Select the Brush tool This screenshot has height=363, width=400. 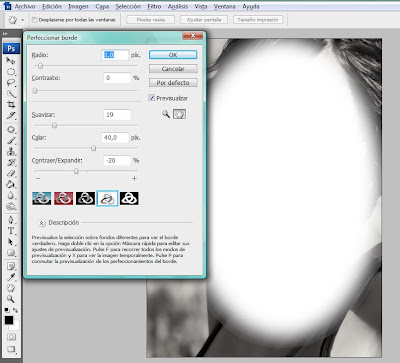(11, 141)
